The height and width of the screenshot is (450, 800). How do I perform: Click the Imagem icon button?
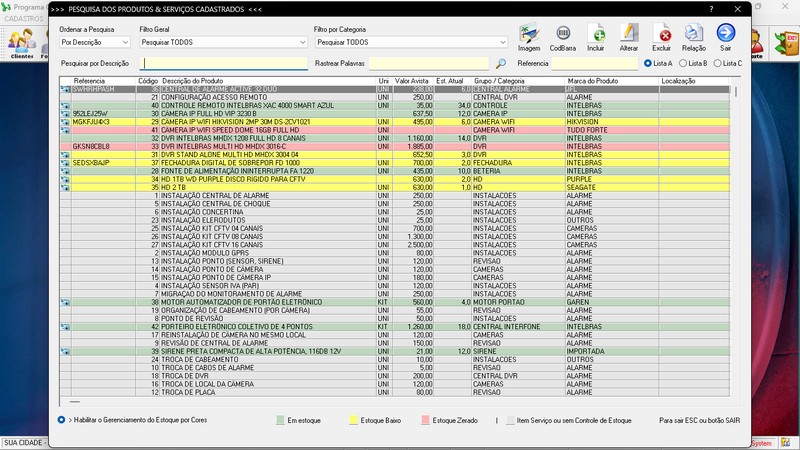click(529, 36)
